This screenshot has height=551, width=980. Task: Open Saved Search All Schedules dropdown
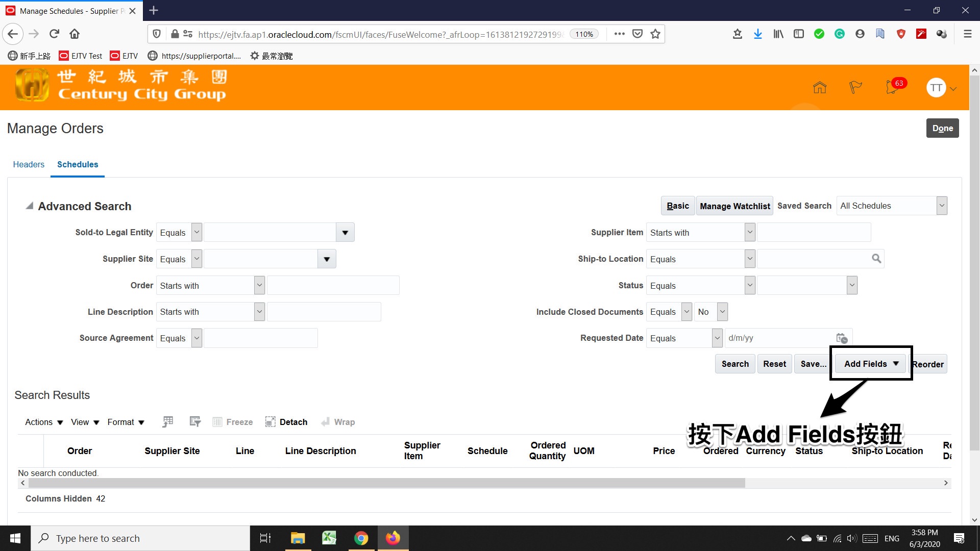(x=942, y=206)
